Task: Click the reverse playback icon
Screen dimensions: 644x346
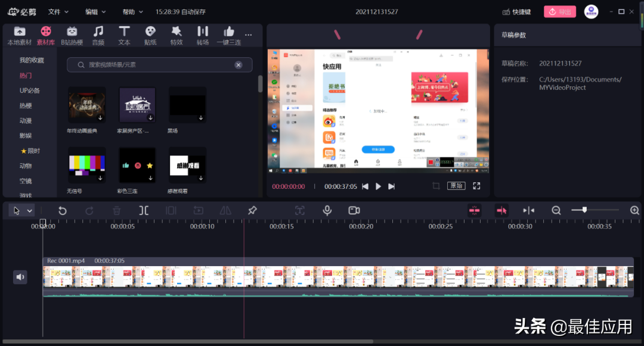Action: [x=199, y=211]
